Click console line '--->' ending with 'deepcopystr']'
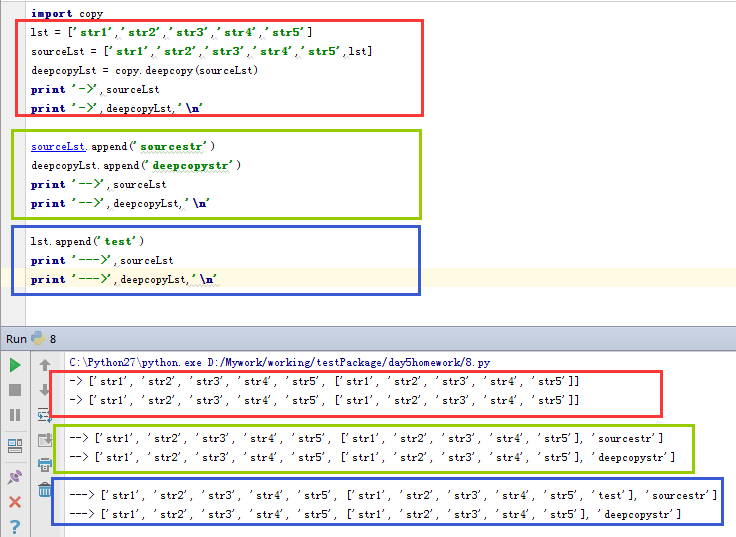 (x=375, y=514)
